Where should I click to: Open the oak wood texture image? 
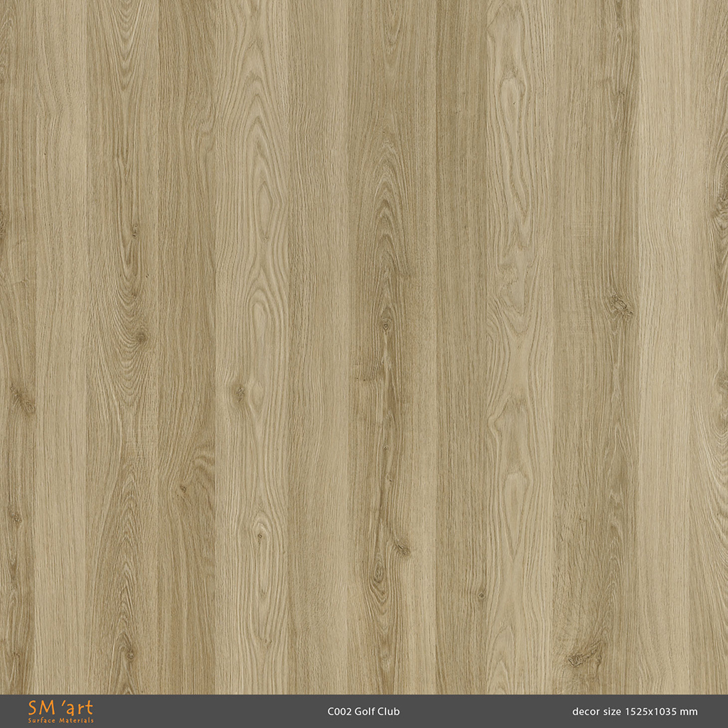364,347
